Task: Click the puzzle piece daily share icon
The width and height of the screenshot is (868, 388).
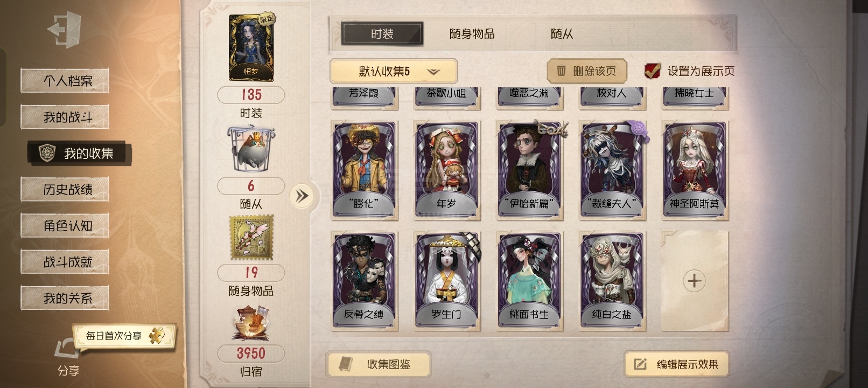Action: 157,335
